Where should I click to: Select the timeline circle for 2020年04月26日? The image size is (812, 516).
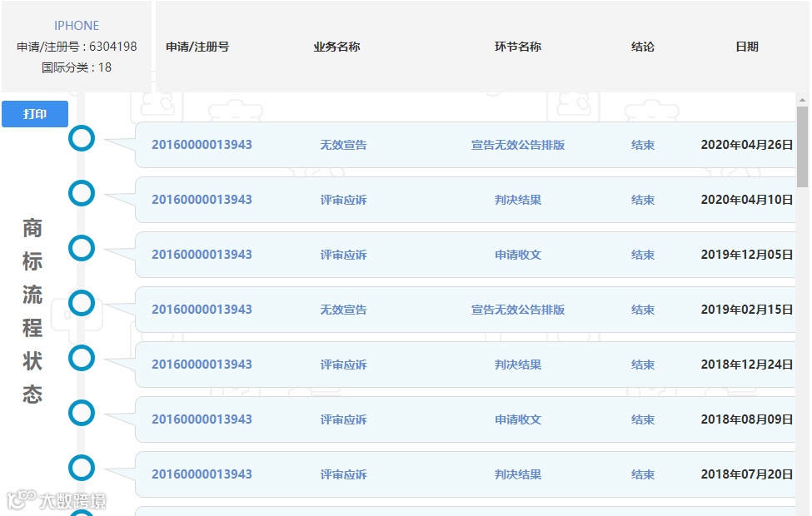coord(82,138)
